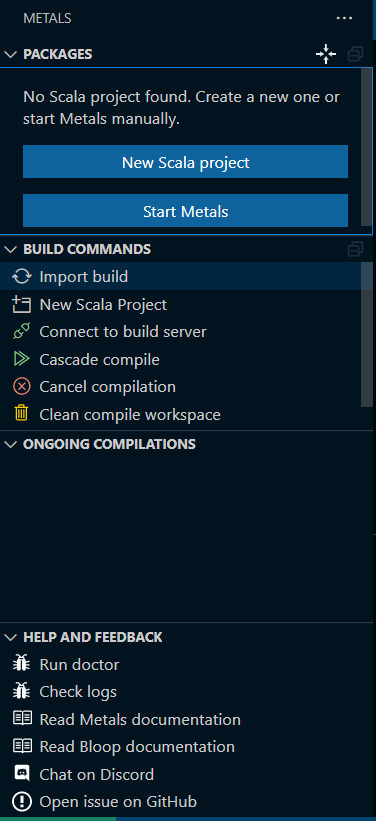
Task: Click the Run doctor bug icon
Action: click(21, 664)
